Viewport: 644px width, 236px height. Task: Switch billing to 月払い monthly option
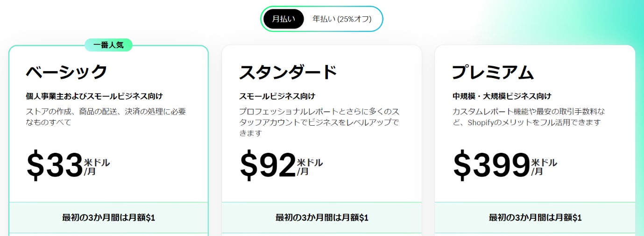coord(283,19)
